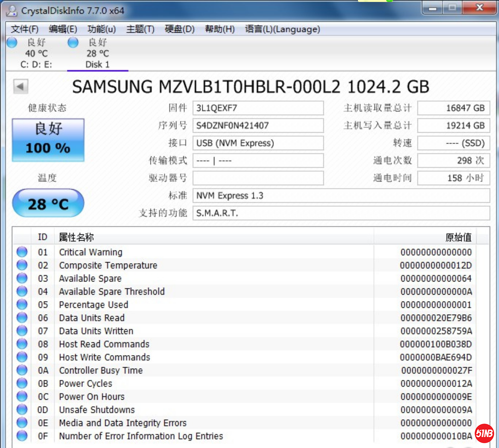Open the 功能(u) menu
Image resolution: width=499 pixels, height=448 pixels.
tap(102, 29)
